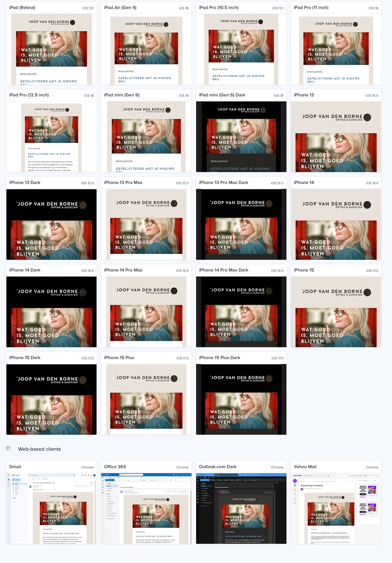Viewport: 392px width, 563px height.
Task: View the iPhone 15 light preview thumbnail
Action: pos(336,312)
